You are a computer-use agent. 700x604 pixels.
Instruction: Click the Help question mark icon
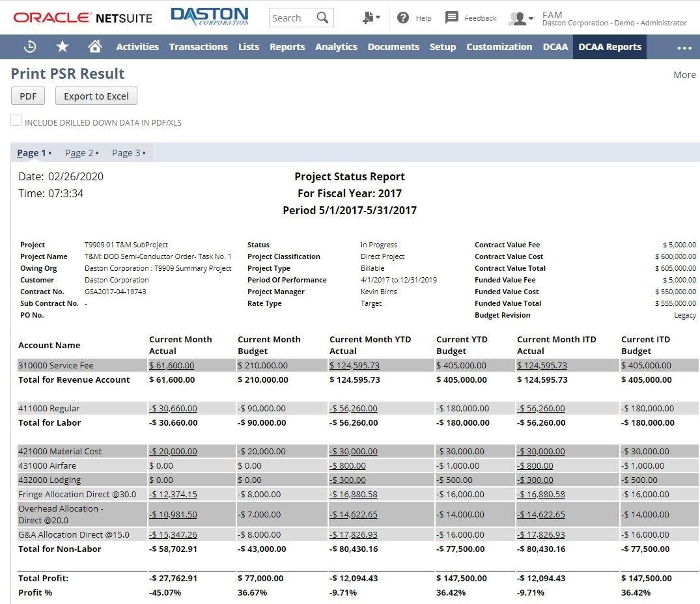pos(402,18)
